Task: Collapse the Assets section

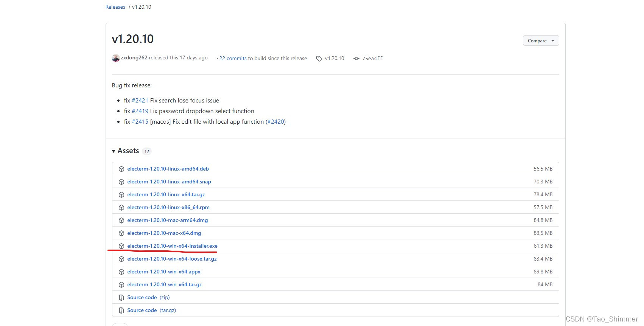Action: pos(126,151)
